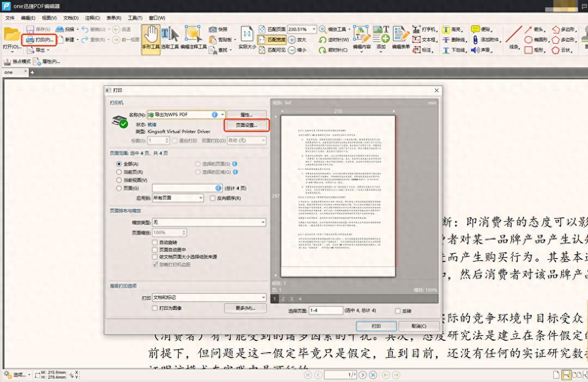This screenshot has width=588, height=382.
Task: Check the 反向顺序(R) option
Action: click(x=213, y=198)
